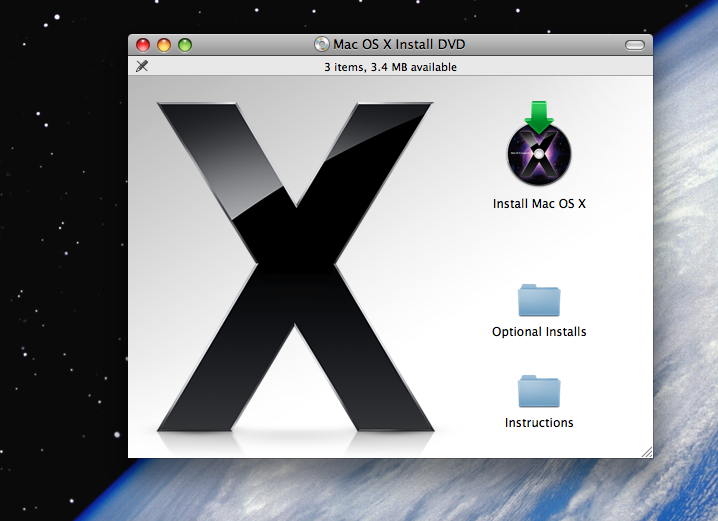Click '3 items, 3.4 MB available' status text
This screenshot has height=521, width=718.
pyautogui.click(x=391, y=67)
